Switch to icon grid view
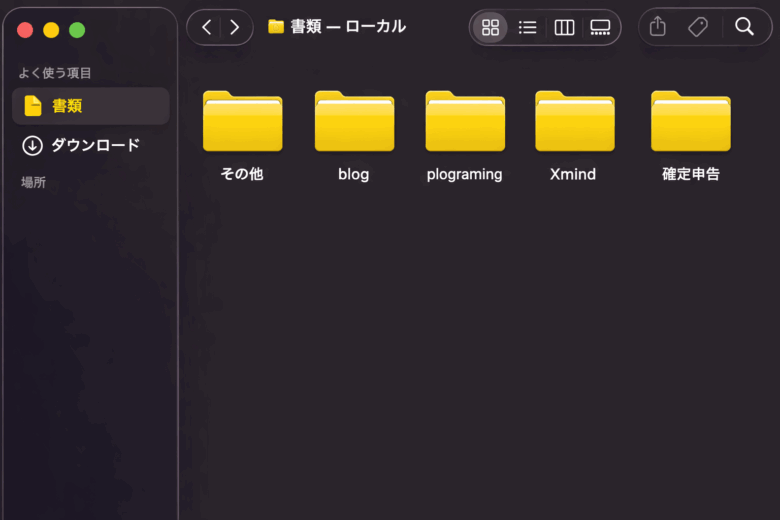Screen dimensions: 780x520 pyautogui.click(x=490, y=28)
